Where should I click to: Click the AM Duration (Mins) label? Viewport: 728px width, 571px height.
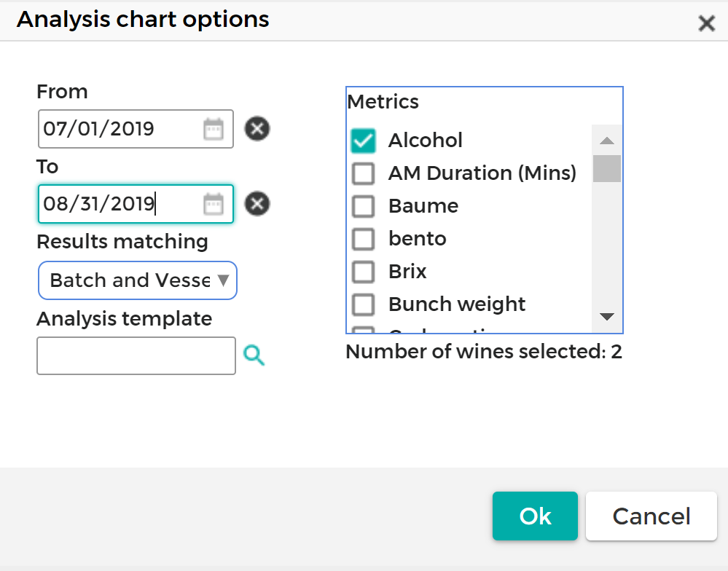[482, 173]
